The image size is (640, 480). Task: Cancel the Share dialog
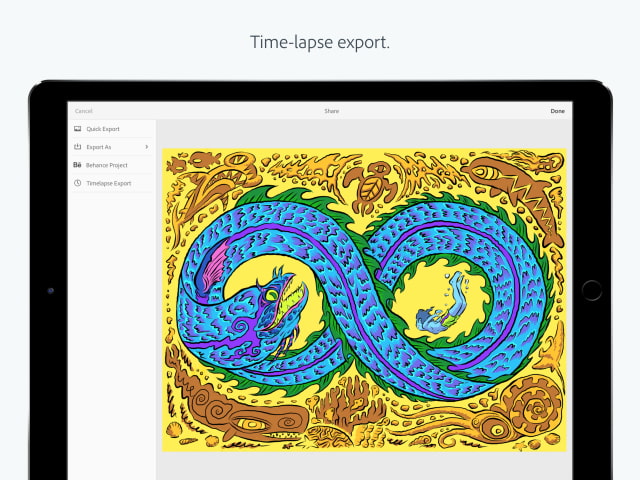pos(83,111)
